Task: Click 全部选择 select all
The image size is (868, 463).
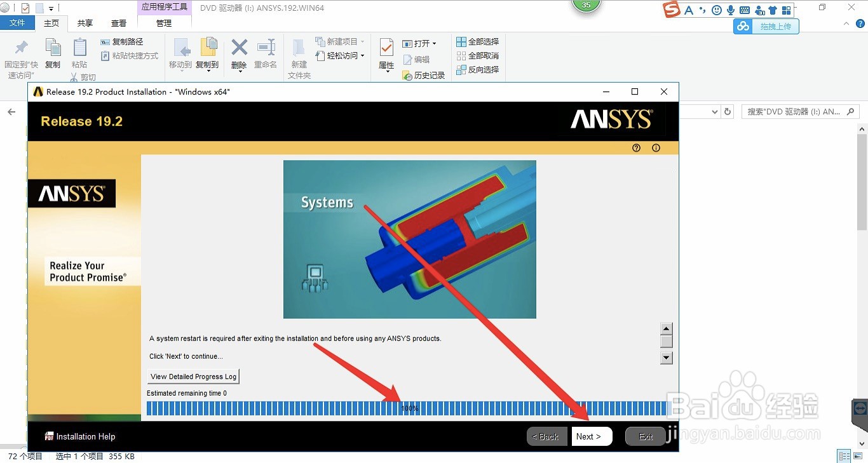Action: [478, 42]
